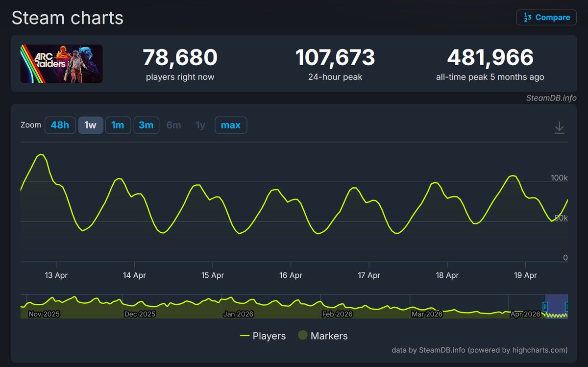The height and width of the screenshot is (367, 588).
Task: Click Apr 2026 in the navigator timeline
Action: 525,314
